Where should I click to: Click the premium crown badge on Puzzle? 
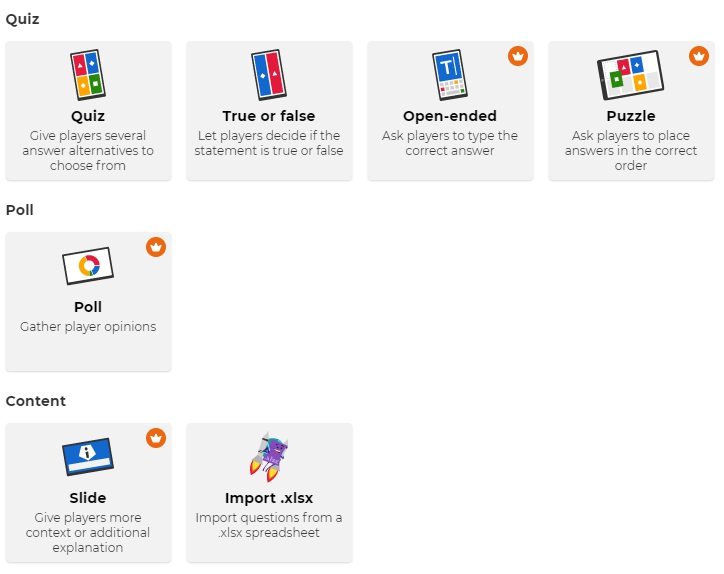pos(698,56)
